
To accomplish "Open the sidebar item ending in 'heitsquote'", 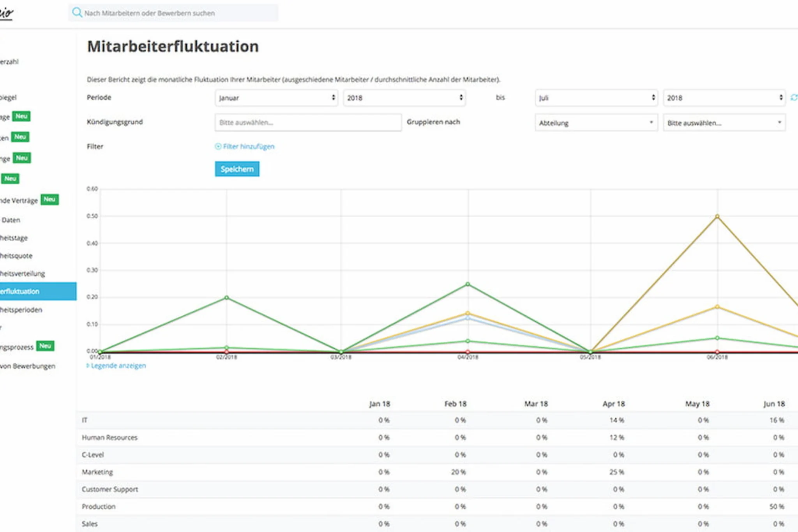I will (x=16, y=256).
